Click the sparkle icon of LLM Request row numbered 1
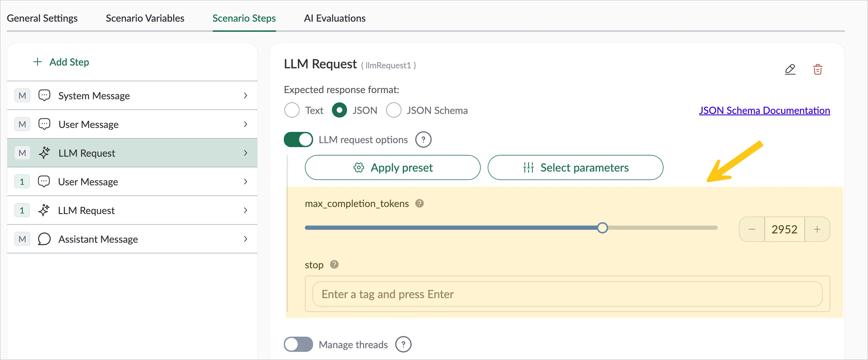The image size is (868, 360). [44, 210]
